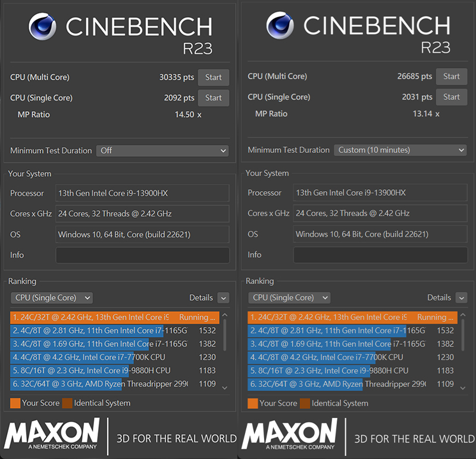Click the MAXON logo in the left window
The height and width of the screenshot is (459, 476).
[52, 434]
